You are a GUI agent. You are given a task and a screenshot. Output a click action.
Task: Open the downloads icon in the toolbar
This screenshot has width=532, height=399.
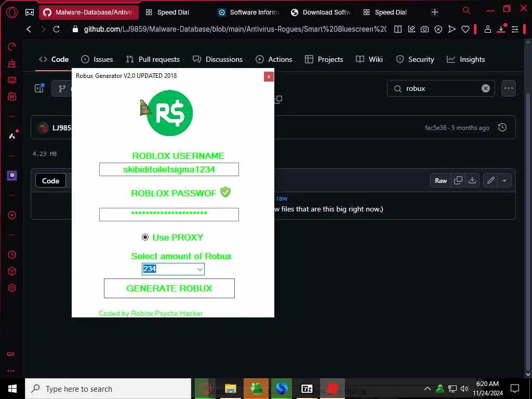501,29
